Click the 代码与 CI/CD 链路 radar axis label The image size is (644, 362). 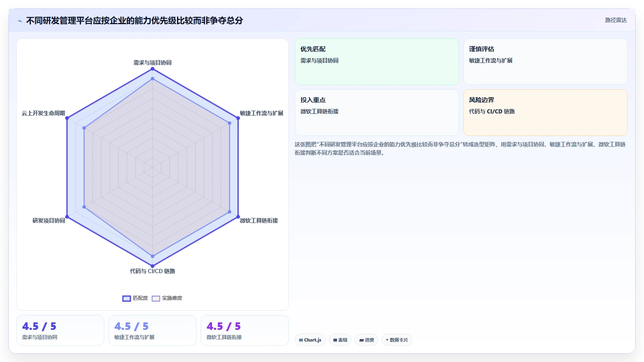coord(152,271)
